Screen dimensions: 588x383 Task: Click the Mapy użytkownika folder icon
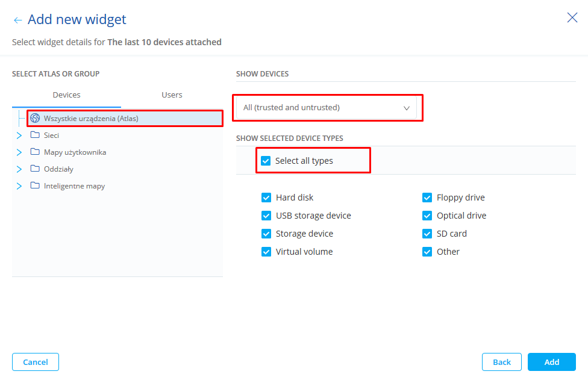point(35,152)
